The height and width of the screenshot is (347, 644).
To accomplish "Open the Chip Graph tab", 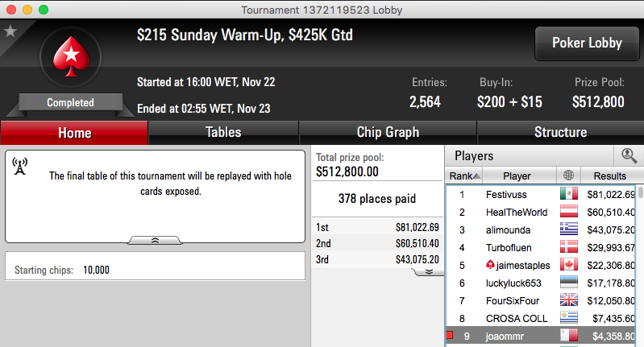I will coord(388,133).
